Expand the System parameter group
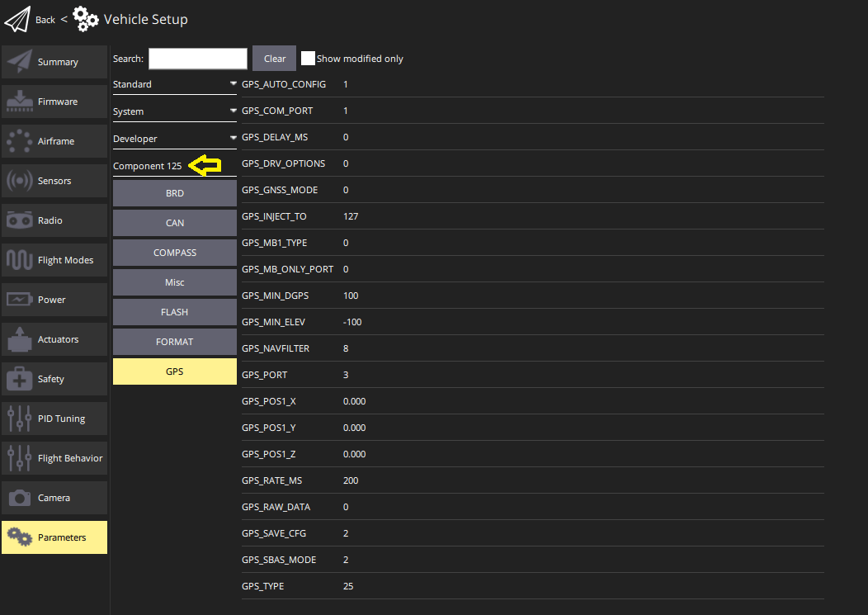Screen dimensions: 868x615 [174, 111]
